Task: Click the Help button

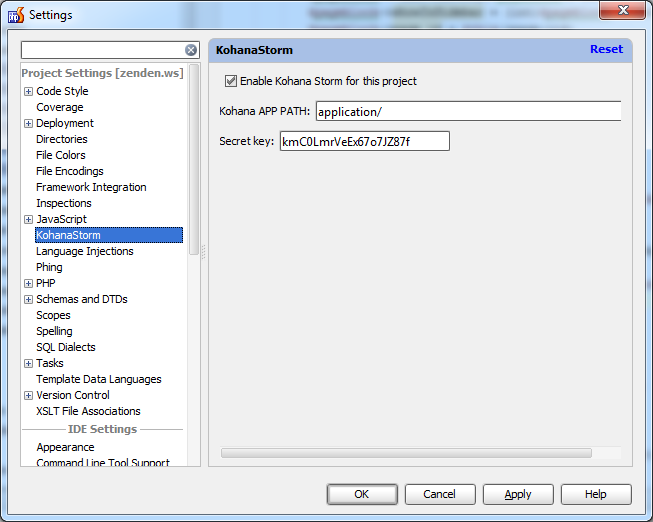Action: [596, 494]
